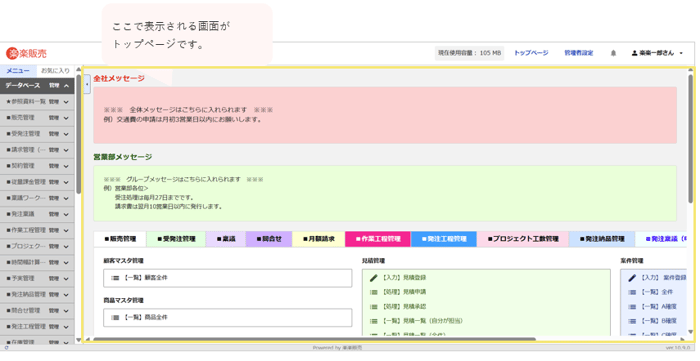
Task: Go to トップページ link in header
Action: [531, 53]
